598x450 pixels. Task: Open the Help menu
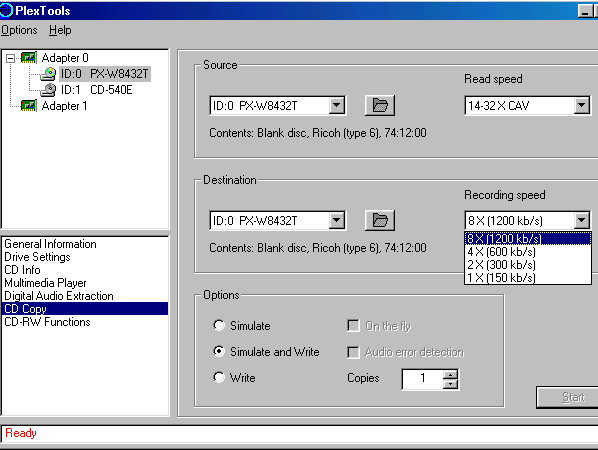coord(60,30)
